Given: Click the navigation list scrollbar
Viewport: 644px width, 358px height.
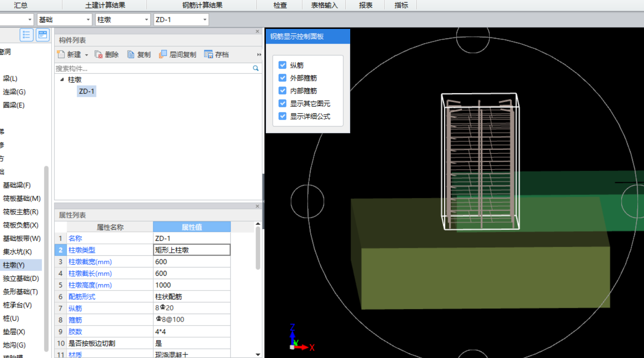Looking at the screenshot, I should tap(46, 259).
